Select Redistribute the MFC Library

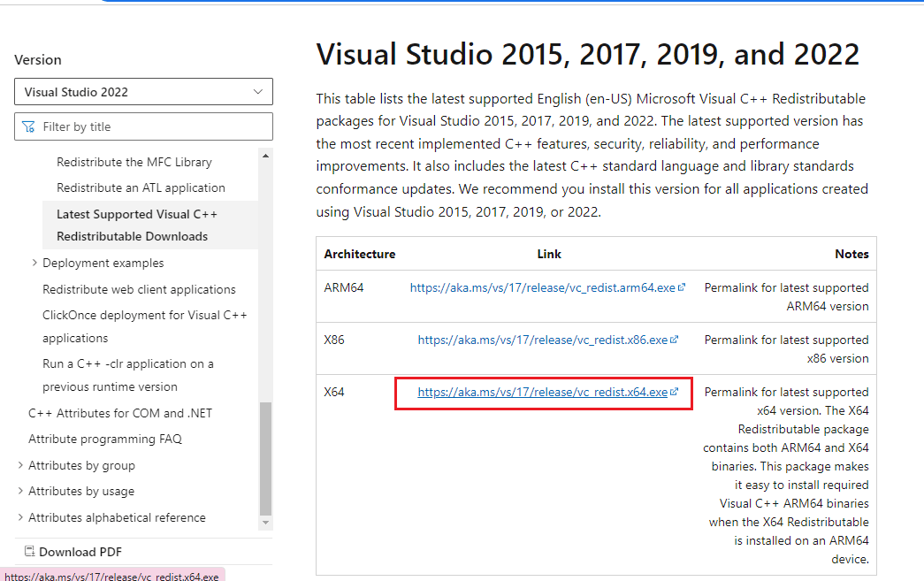134,162
